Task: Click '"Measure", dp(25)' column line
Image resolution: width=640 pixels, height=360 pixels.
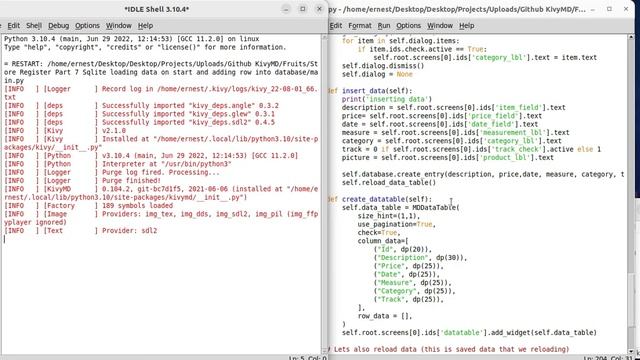Action: point(412,282)
